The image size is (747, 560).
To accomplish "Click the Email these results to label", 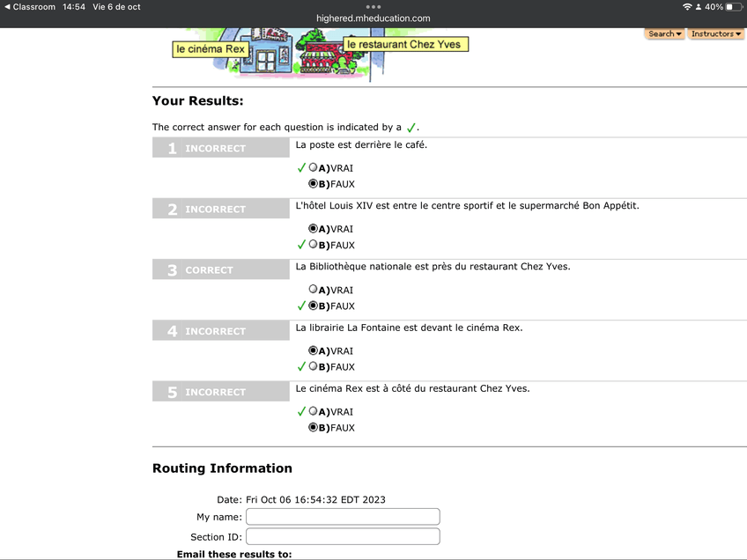I will click(234, 555).
